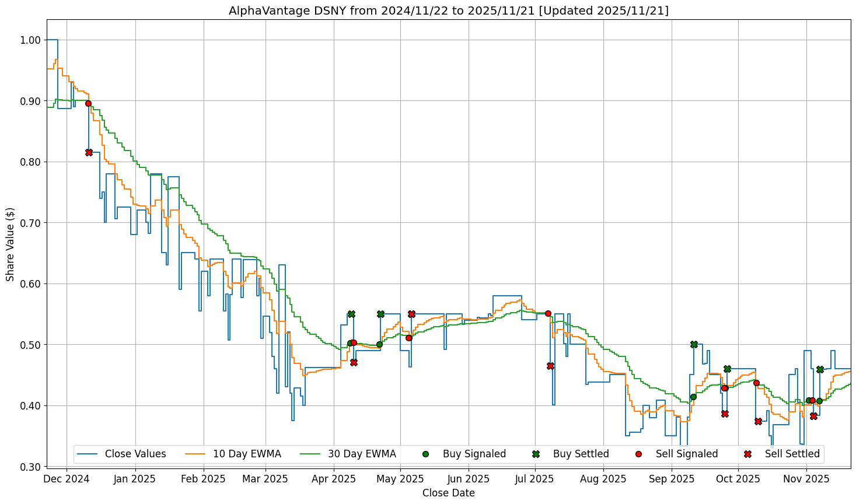Select the December 2024 sell settled marker
Screen dimensions: 856x504
click(89, 152)
